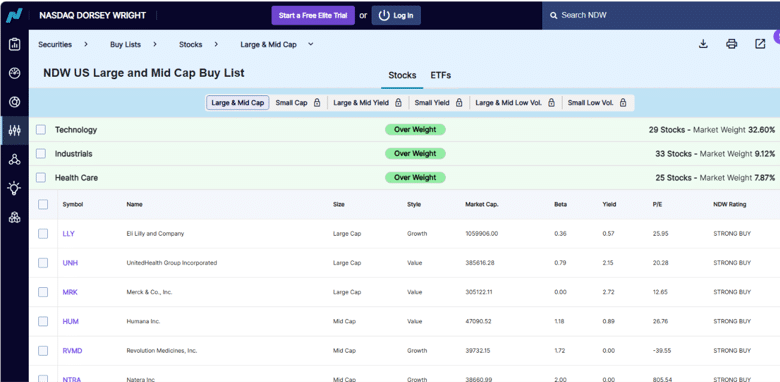
Task: Open the LLY symbol link
Action: click(x=69, y=234)
